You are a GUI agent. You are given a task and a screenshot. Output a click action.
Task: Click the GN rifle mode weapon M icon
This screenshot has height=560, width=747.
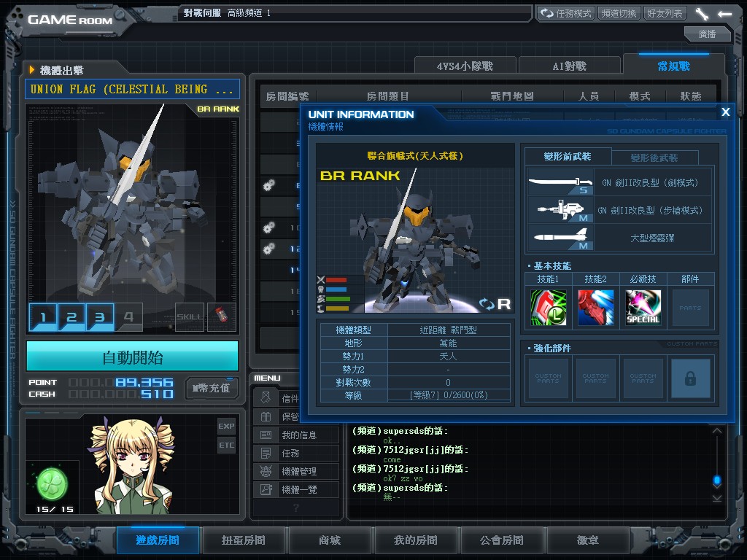click(561, 209)
